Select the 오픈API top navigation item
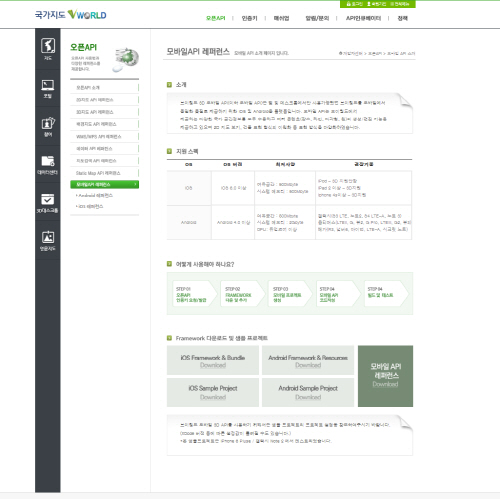500x499 pixels. (216, 18)
